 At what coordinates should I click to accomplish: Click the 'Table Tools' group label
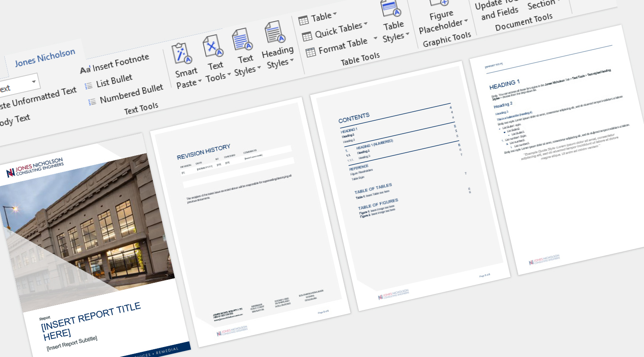coord(360,59)
